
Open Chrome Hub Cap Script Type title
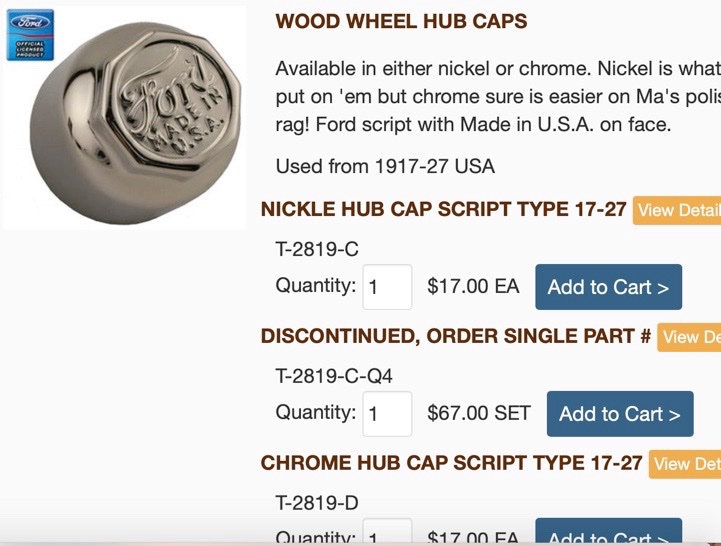451,463
